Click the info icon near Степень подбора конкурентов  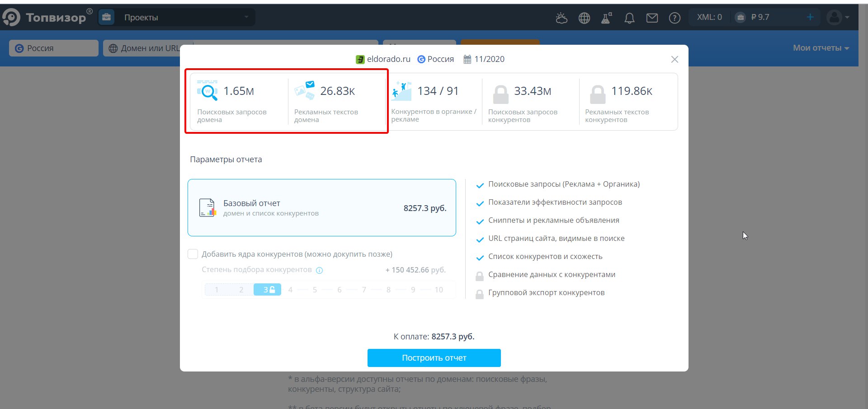click(319, 270)
